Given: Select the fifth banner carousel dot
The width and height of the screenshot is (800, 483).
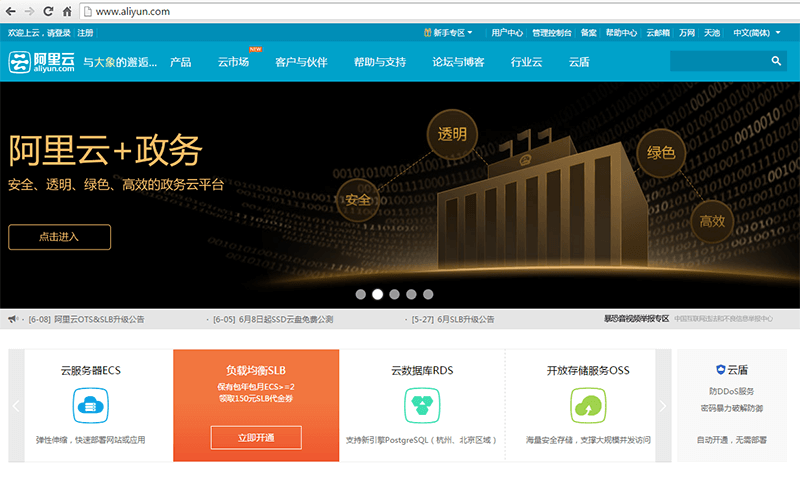Looking at the screenshot, I should tap(428, 294).
